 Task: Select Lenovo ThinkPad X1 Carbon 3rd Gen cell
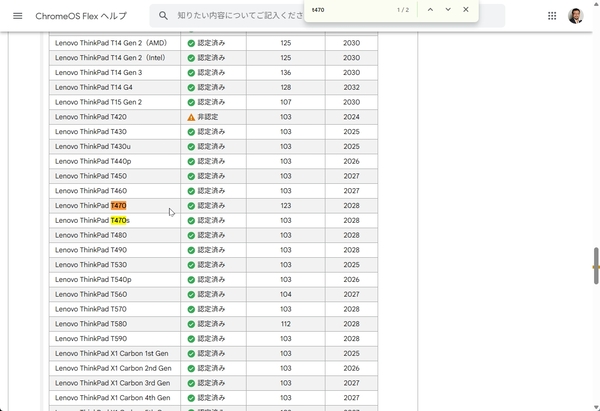pos(115,383)
